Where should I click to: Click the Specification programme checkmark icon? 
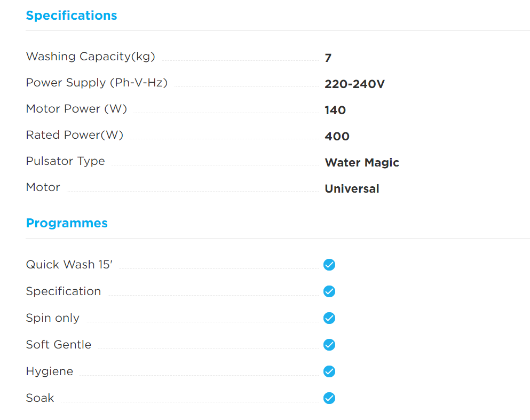pyautogui.click(x=329, y=291)
